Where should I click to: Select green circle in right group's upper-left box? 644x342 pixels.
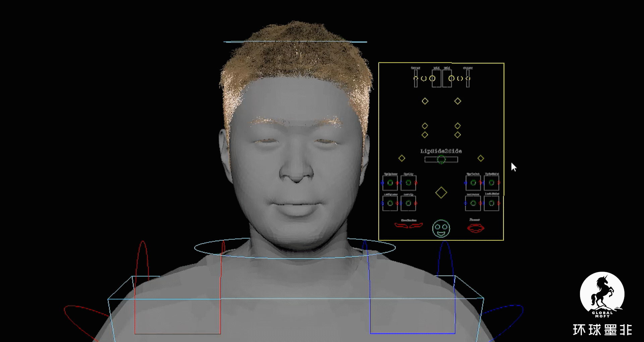473,183
